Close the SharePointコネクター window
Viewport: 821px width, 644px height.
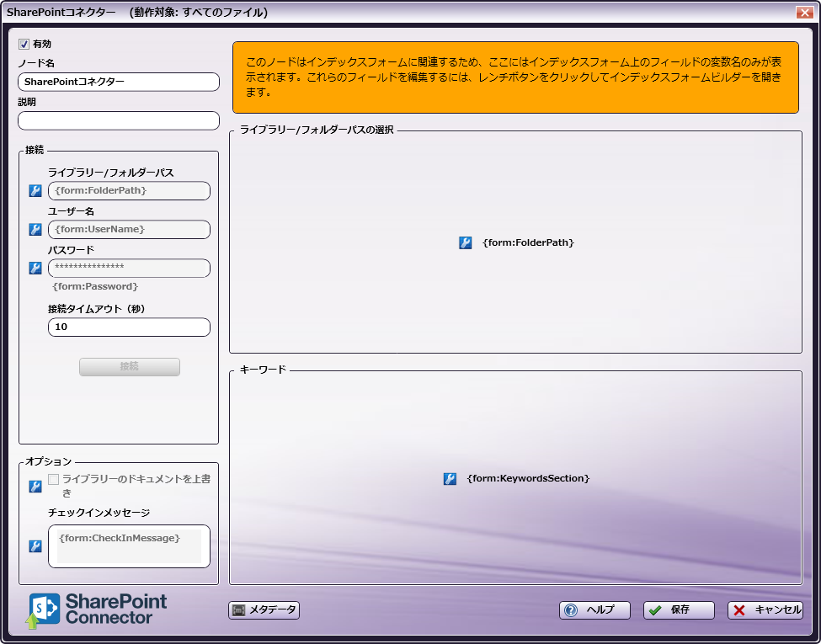coord(804,13)
